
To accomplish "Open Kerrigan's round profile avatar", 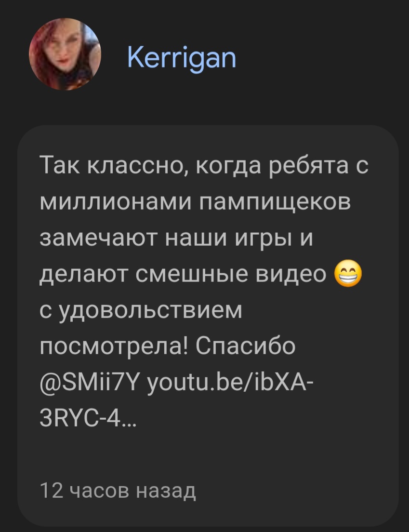I will coord(65,54).
